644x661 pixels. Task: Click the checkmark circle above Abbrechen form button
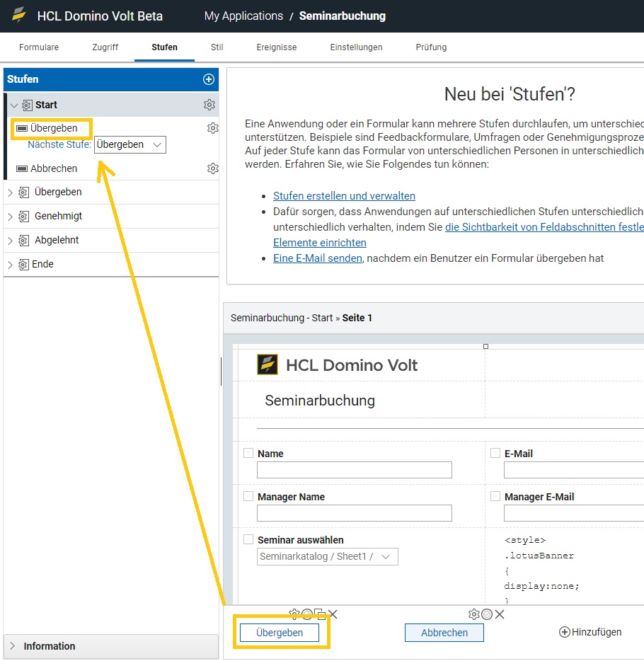[487, 614]
